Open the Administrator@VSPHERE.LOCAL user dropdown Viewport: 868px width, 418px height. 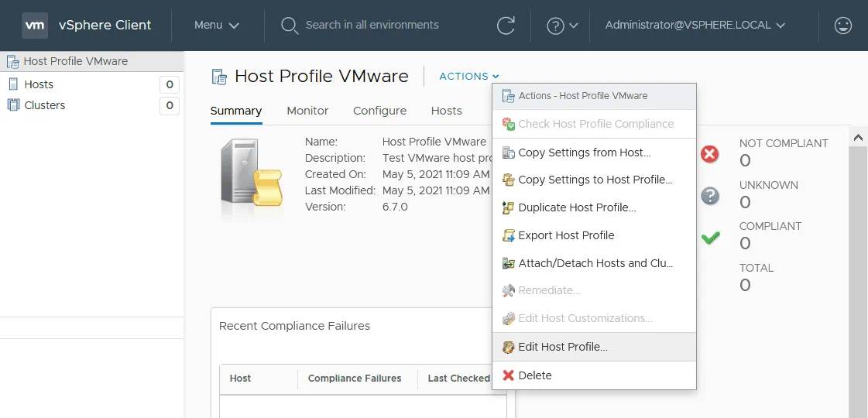[695, 26]
